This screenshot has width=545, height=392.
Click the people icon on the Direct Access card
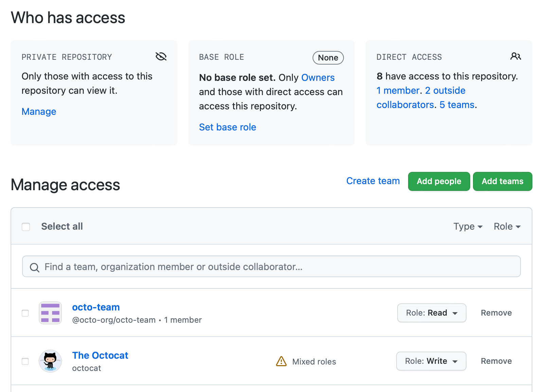click(516, 57)
